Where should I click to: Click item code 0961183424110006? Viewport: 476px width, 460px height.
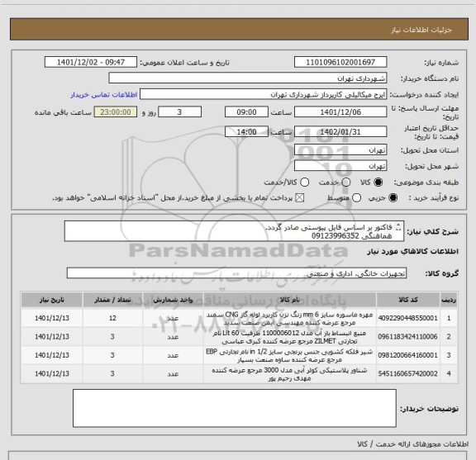pos(407,336)
